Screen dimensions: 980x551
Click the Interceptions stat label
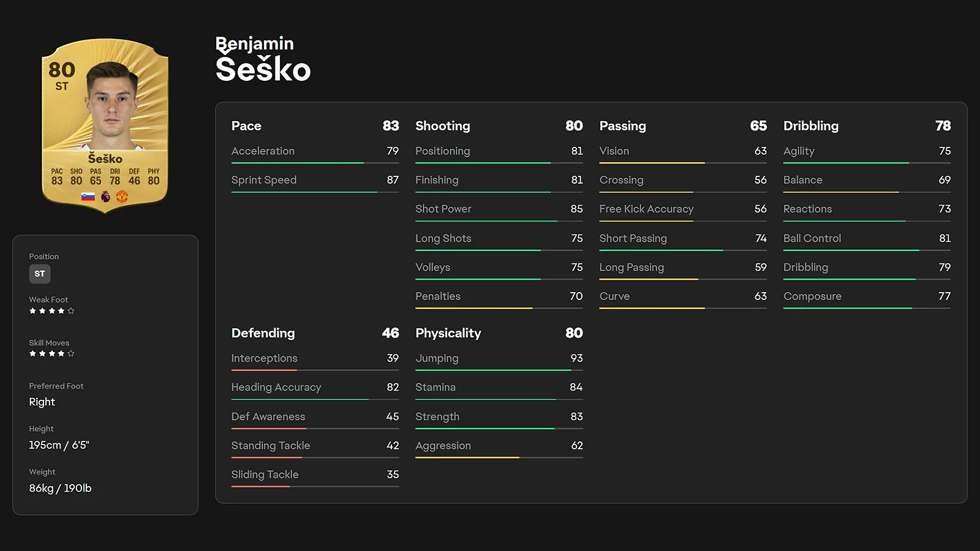[x=264, y=358]
